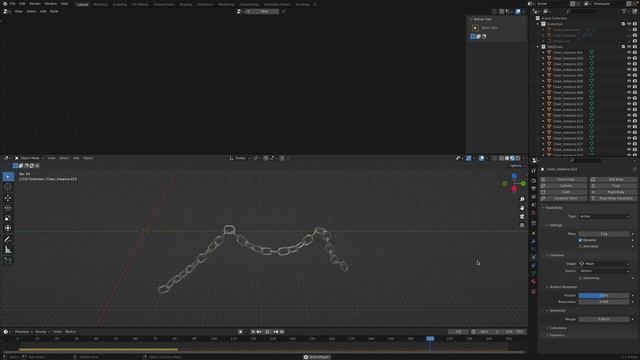Screen dimensions: 640x360
Task: Click the outliner filter funnel icon
Action: (624, 11)
